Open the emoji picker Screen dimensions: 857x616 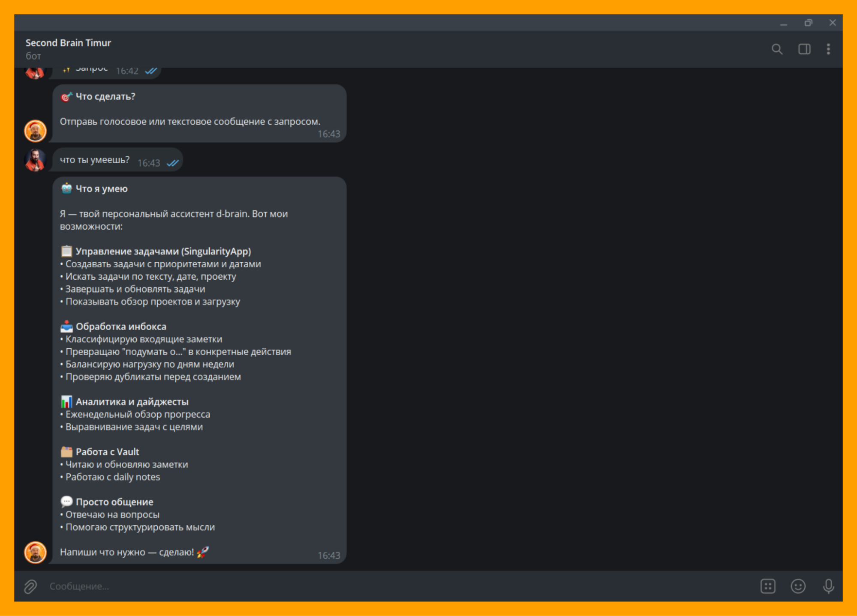pyautogui.click(x=797, y=586)
